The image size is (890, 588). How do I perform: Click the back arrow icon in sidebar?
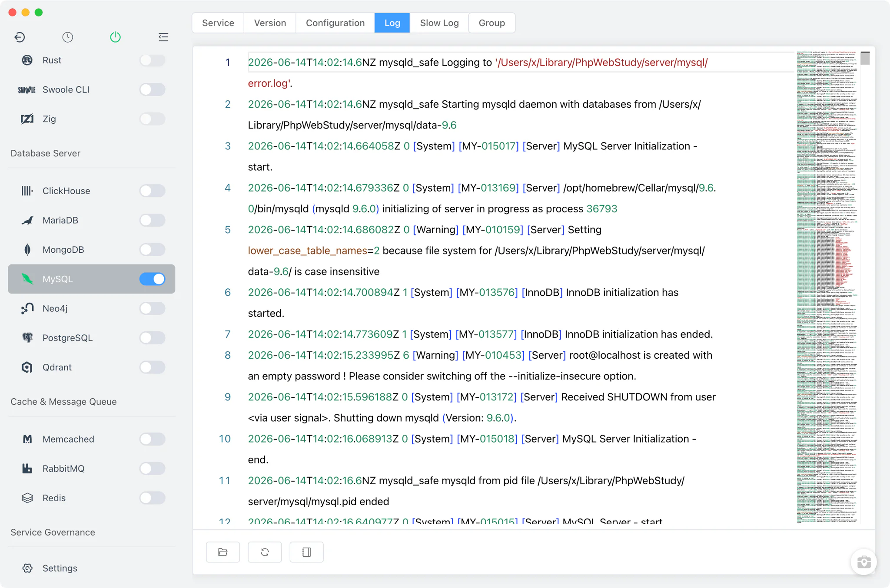pos(20,37)
